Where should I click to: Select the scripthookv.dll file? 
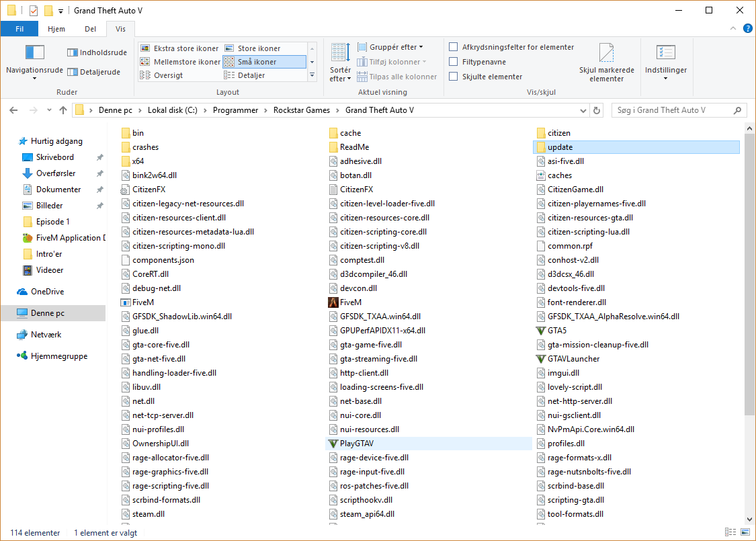(360, 500)
